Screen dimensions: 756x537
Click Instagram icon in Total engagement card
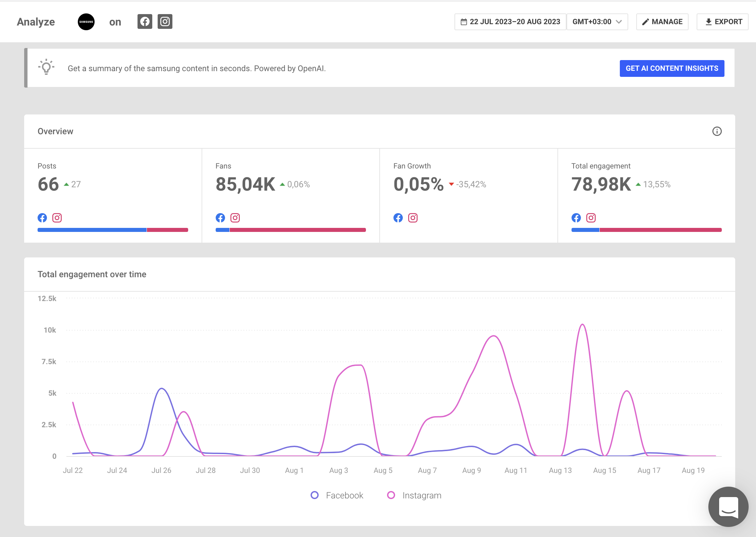pyautogui.click(x=591, y=218)
